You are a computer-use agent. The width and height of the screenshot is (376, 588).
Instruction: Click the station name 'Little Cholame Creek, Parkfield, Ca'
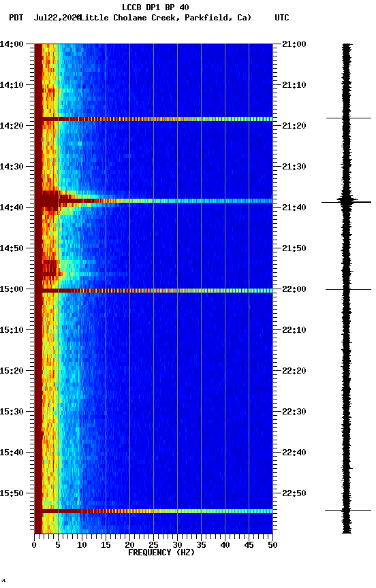click(x=166, y=18)
